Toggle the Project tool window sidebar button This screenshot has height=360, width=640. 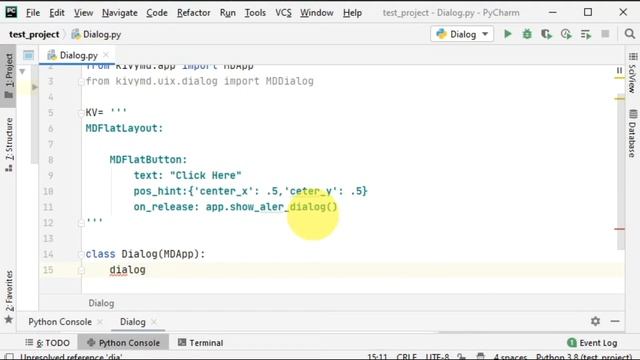pyautogui.click(x=8, y=76)
